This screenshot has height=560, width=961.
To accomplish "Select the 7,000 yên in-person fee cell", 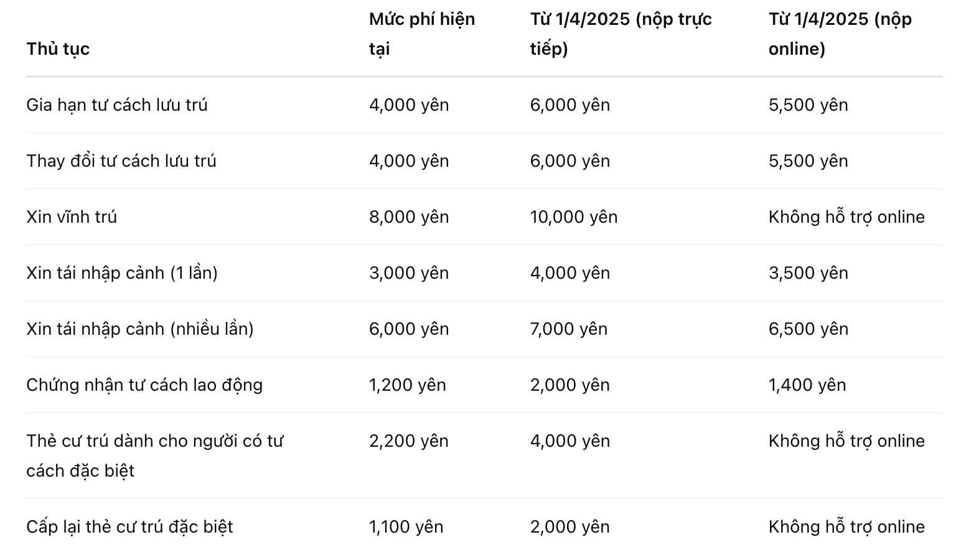I will click(569, 329).
